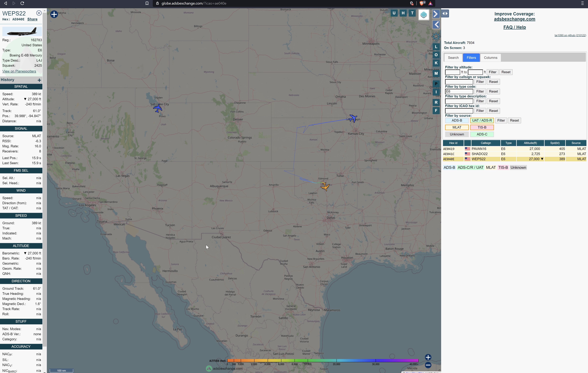Expand the History section plus button

tap(39, 80)
